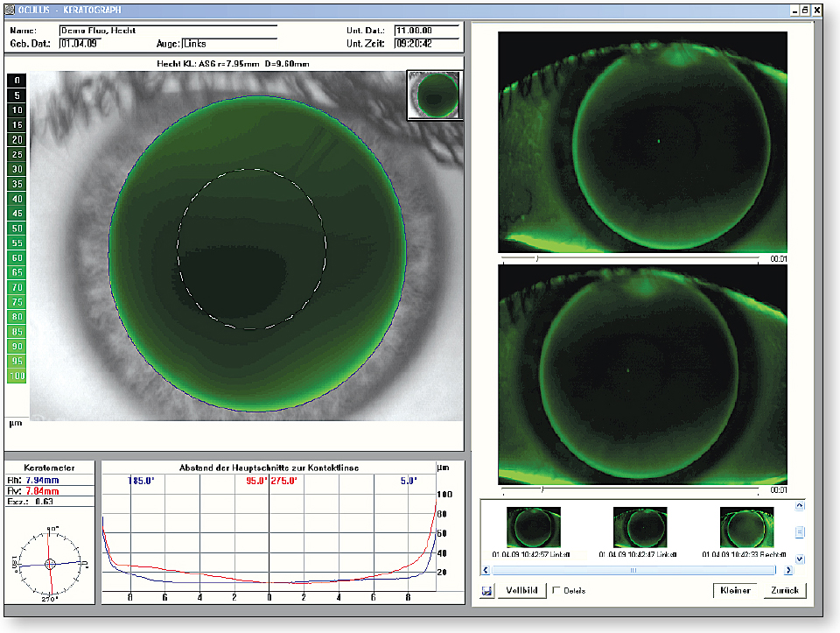The image size is (840, 633).
Task: Click the save/export disk icon beside Vollbild
Action: click(487, 590)
